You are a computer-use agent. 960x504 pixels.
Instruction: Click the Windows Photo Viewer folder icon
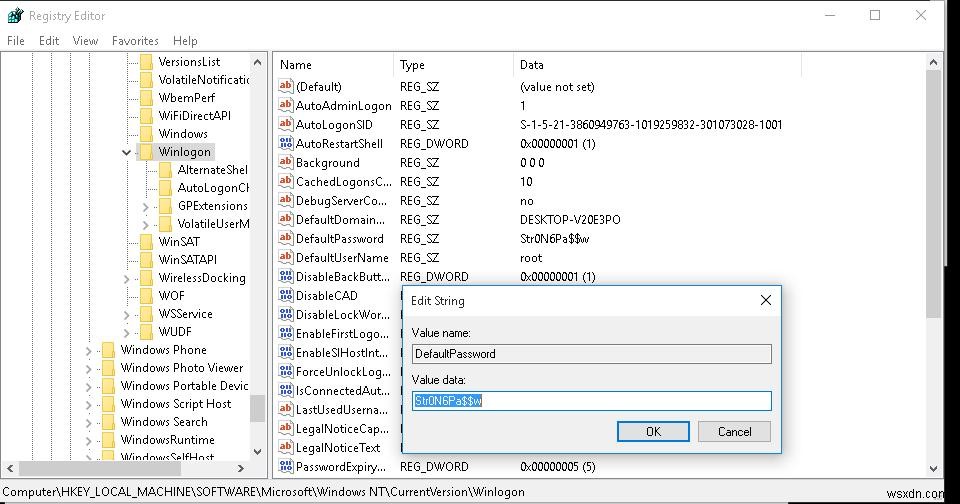point(108,368)
